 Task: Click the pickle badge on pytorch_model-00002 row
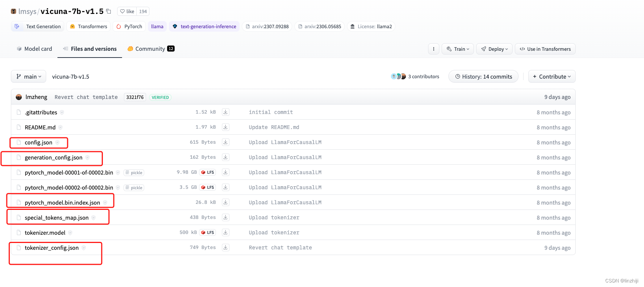(x=134, y=188)
